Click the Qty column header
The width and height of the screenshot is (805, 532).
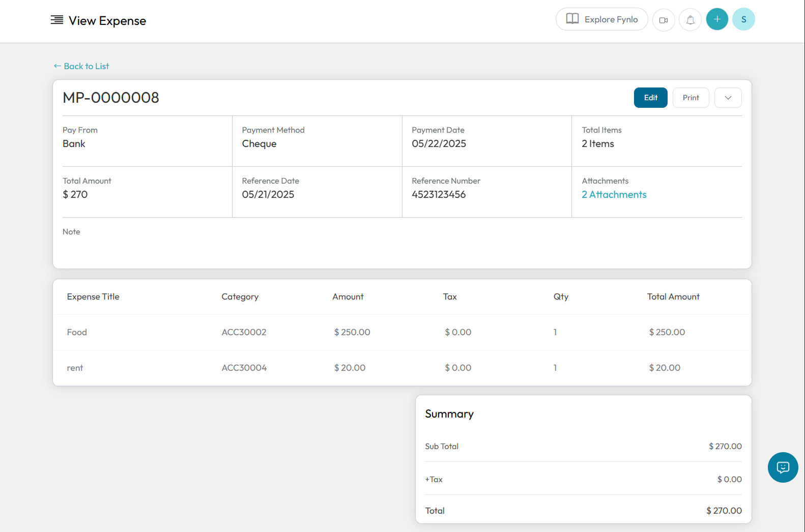pos(561,297)
